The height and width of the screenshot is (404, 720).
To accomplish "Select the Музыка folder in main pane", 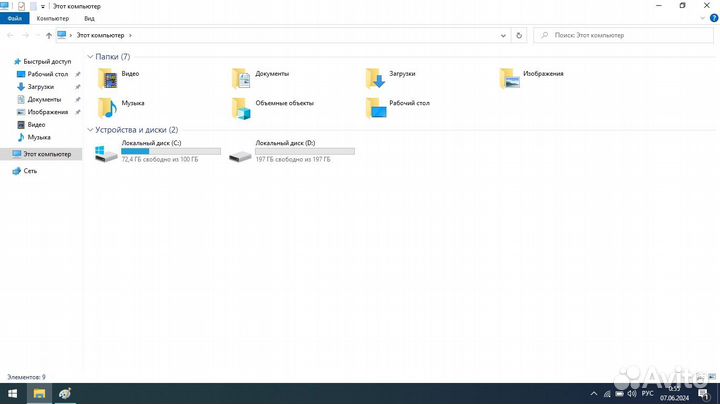I will (108, 106).
